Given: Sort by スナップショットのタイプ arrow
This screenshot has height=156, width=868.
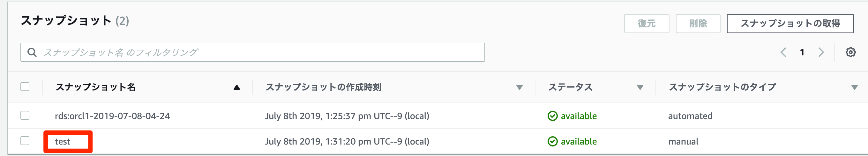Looking at the screenshot, I should pyautogui.click(x=854, y=88).
